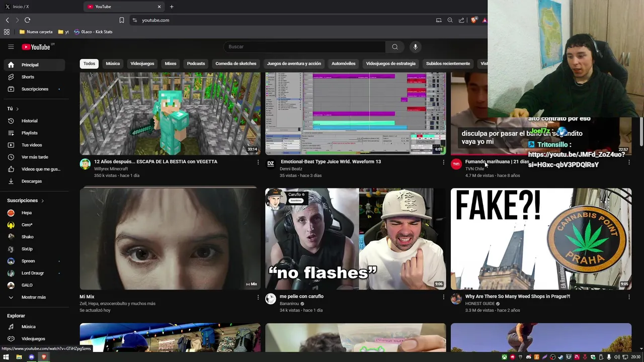This screenshot has height=362, width=644.
Task: Open more options for the Weed Shops Prague video
Action: click(x=629, y=297)
